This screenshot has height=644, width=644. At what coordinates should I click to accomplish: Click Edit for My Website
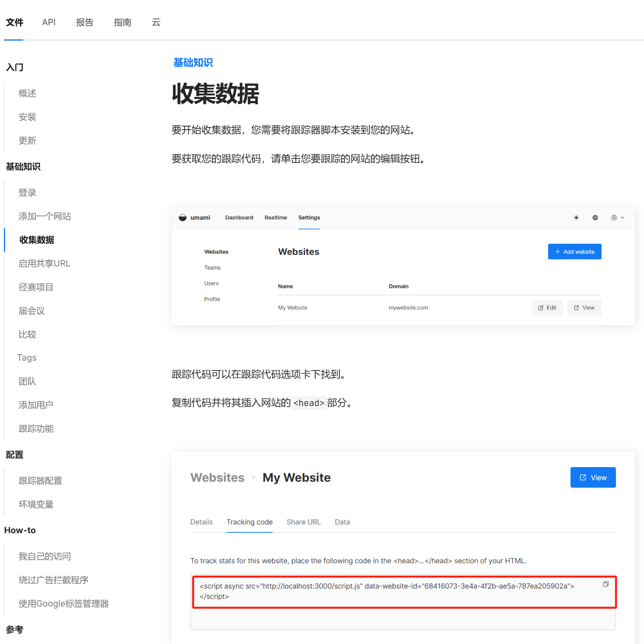click(547, 308)
